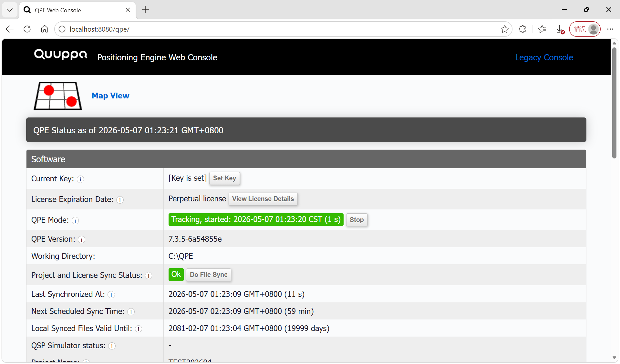
Task: Click the Set Key button
Action: [224, 178]
